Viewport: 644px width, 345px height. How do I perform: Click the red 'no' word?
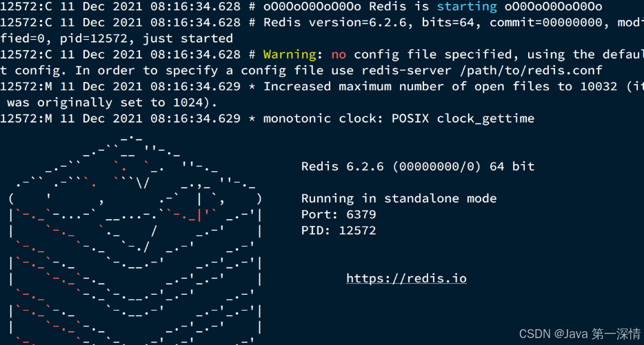point(339,54)
